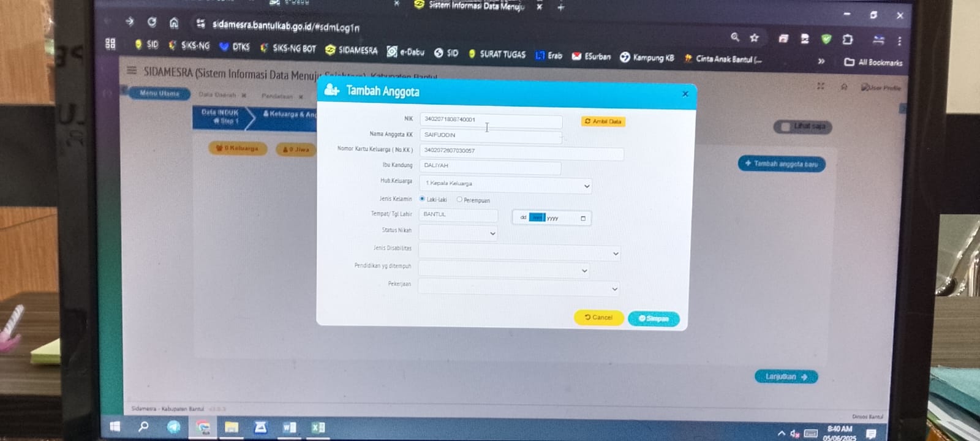
Task: Open the browser extensions puzzle icon
Action: (x=848, y=39)
